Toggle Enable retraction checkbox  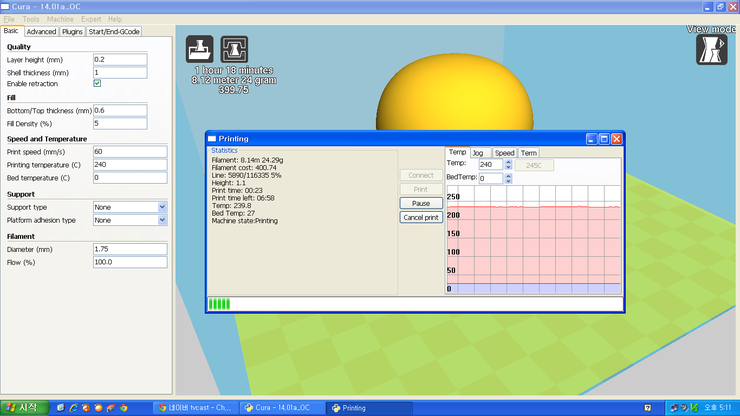(97, 84)
